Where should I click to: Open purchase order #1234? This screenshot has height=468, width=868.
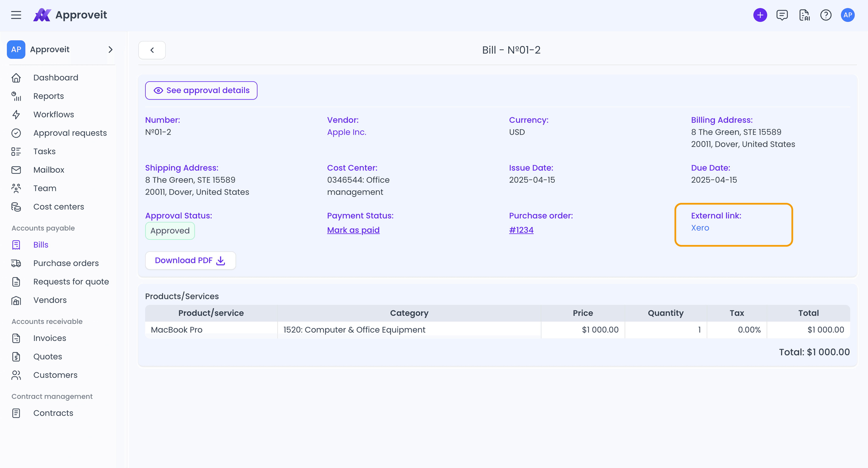(x=521, y=230)
